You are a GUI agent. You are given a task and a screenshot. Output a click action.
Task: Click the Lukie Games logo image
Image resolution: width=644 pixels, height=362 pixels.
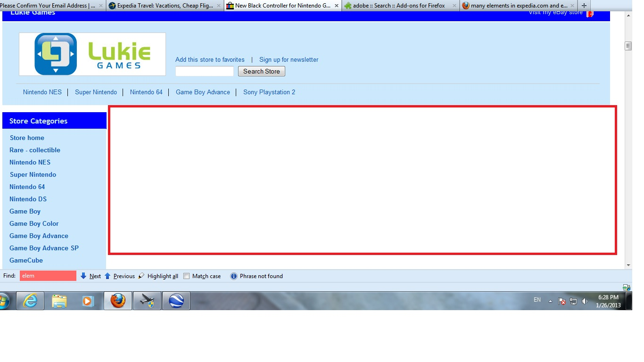pyautogui.click(x=92, y=54)
